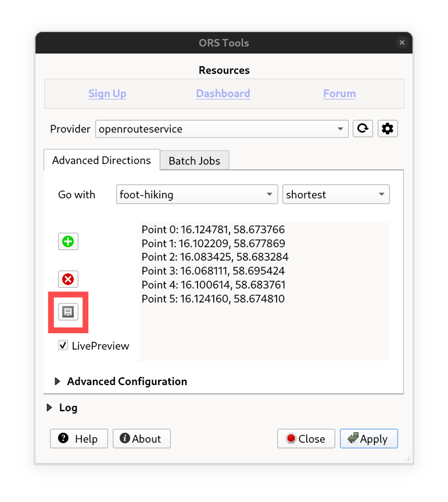Close the ORS Tools window
The height and width of the screenshot is (502, 448).
(x=402, y=42)
